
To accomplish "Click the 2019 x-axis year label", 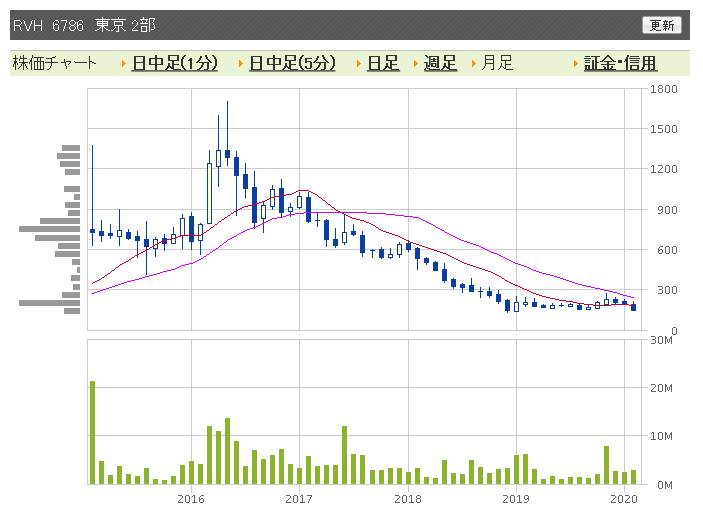I will click(516, 499).
